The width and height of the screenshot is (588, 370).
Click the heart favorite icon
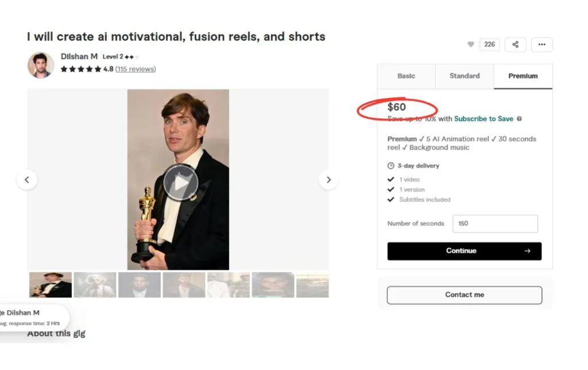pos(471,45)
